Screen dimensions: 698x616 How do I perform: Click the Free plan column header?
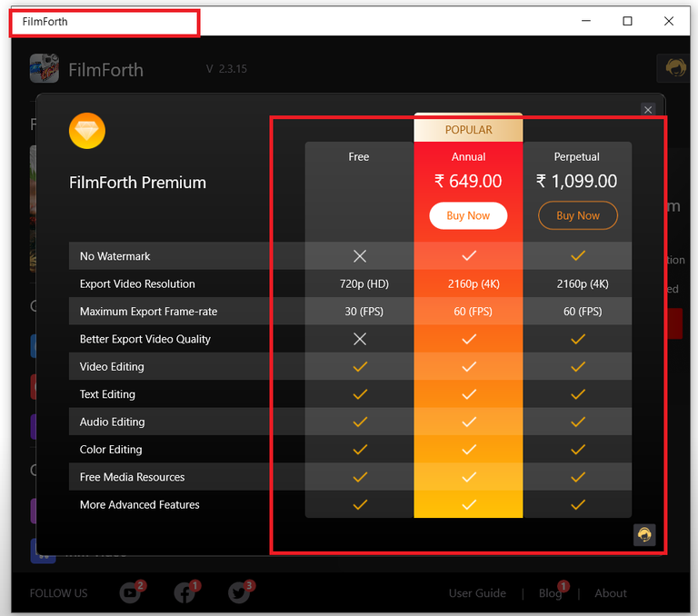click(x=359, y=156)
